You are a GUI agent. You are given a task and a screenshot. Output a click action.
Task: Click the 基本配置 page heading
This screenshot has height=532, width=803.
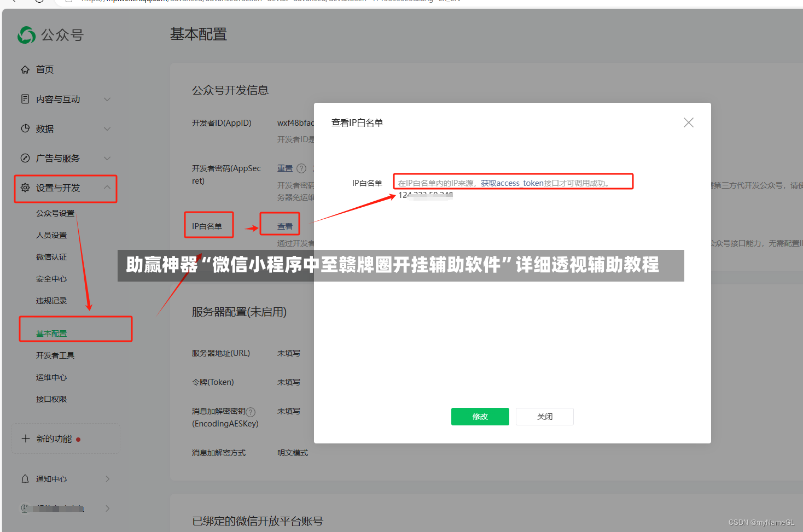(199, 34)
